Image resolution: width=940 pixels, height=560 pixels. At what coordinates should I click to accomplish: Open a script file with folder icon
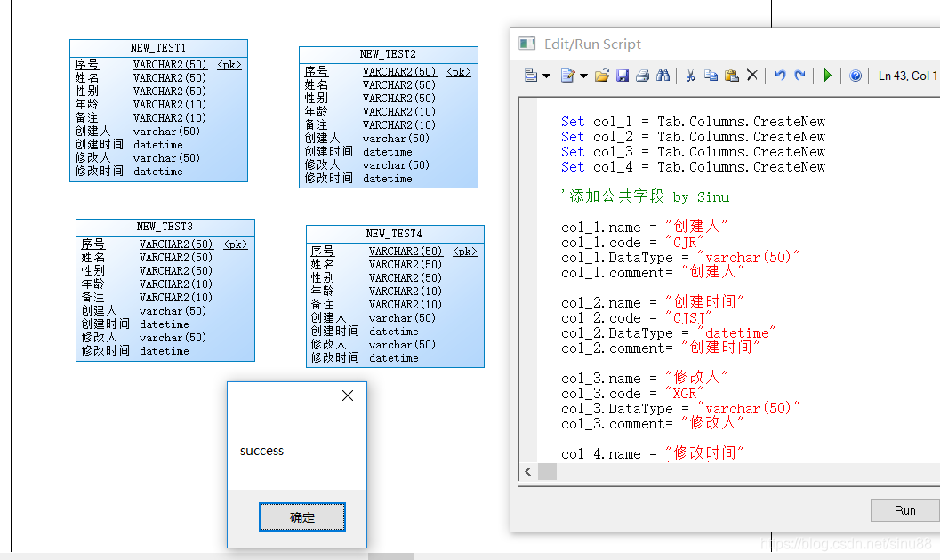coord(602,76)
